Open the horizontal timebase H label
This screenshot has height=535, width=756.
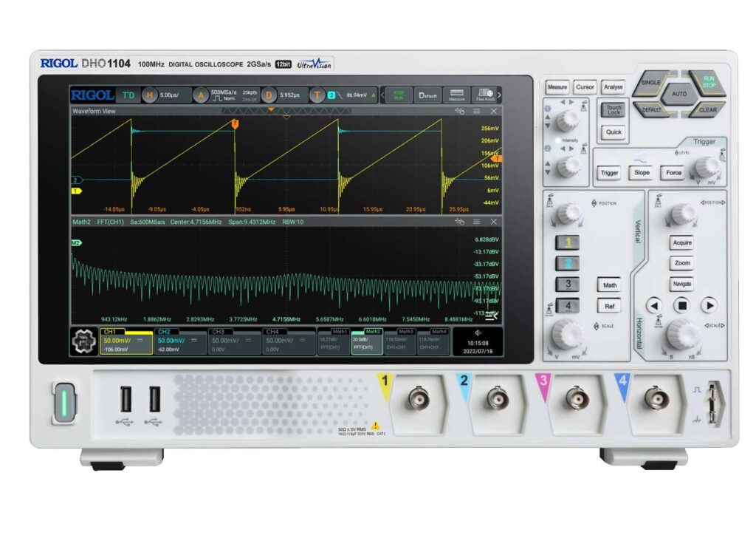pos(149,95)
